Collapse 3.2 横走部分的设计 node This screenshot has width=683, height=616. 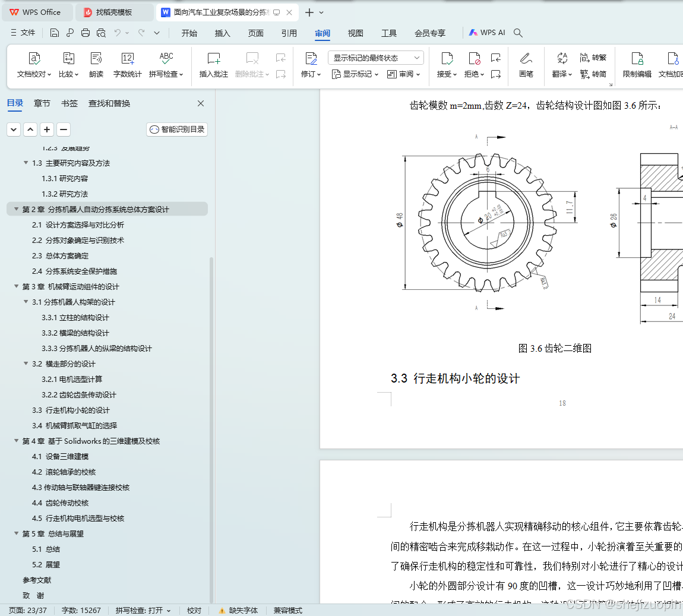coord(26,364)
